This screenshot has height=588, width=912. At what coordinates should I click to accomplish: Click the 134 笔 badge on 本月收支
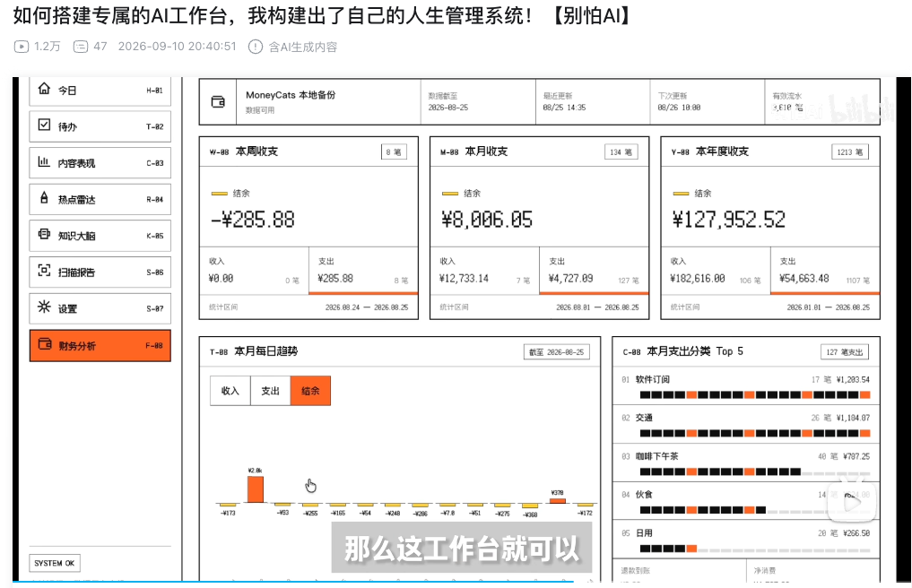click(x=621, y=151)
